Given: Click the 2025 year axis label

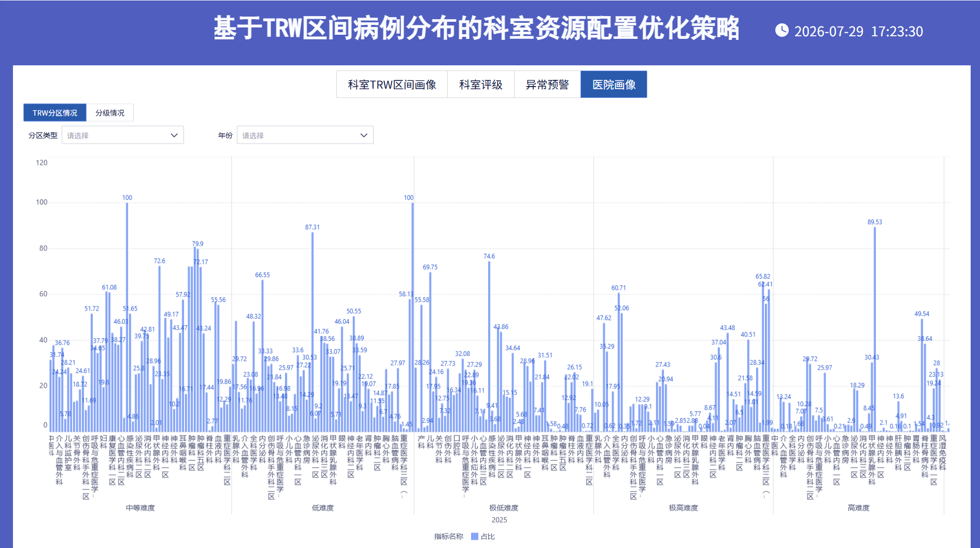Looking at the screenshot, I should tap(499, 520).
